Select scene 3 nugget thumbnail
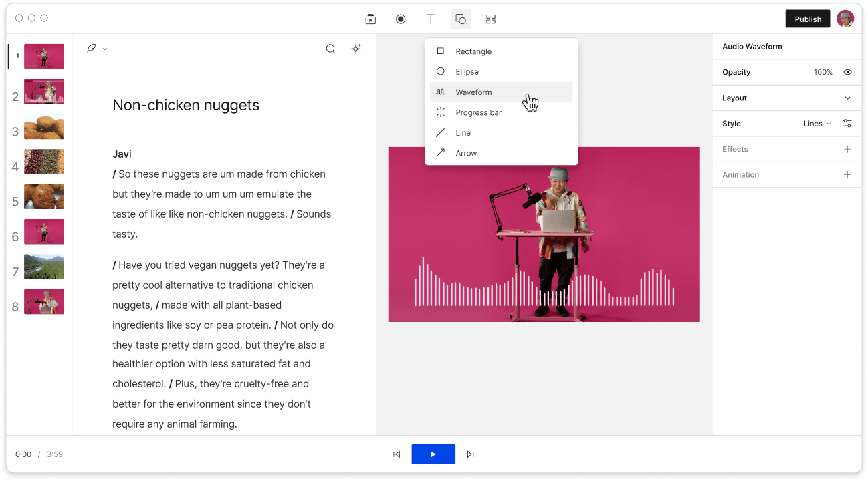The width and height of the screenshot is (868, 481). [x=43, y=126]
